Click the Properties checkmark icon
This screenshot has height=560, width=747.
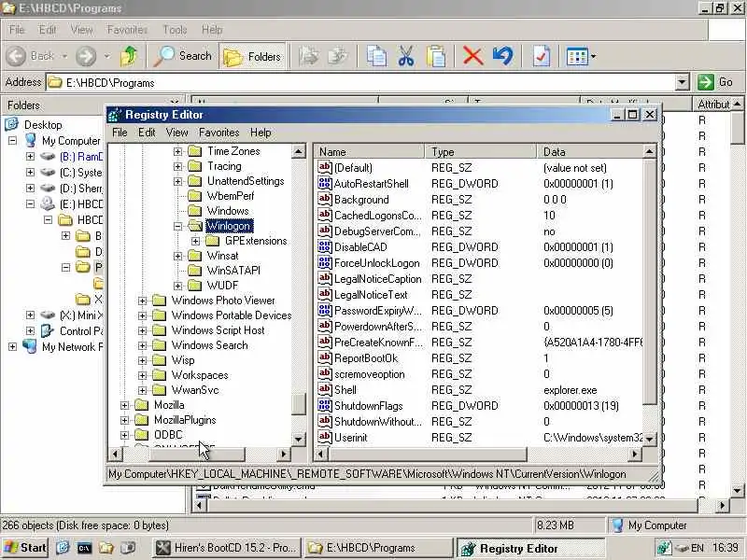[x=542, y=56]
